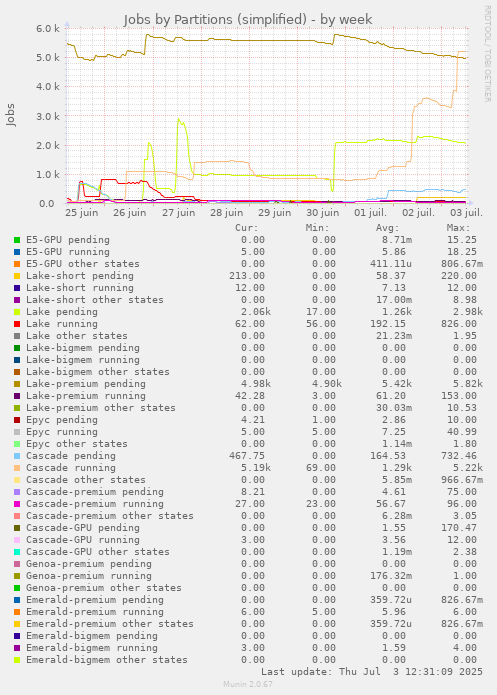
Task: Click the Lake-premium pending legend swatch
Action: pyautogui.click(x=17, y=384)
